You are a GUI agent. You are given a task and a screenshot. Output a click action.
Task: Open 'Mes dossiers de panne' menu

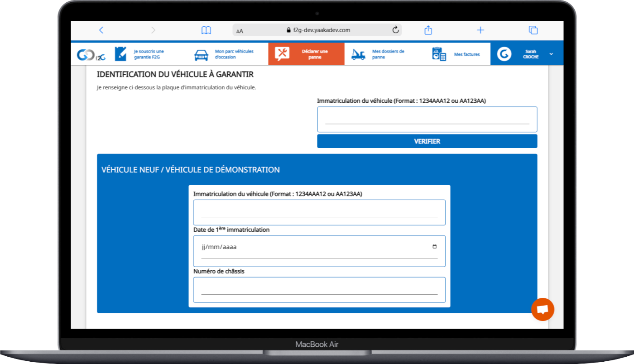(388, 54)
